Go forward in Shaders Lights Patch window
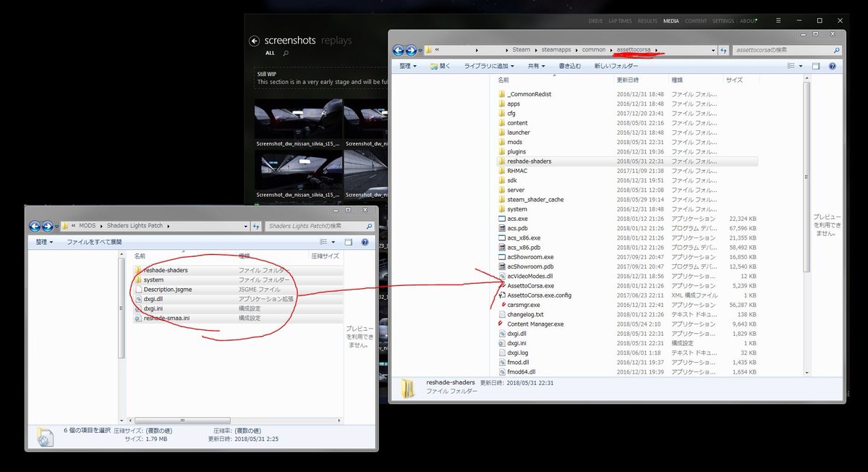This screenshot has height=472, width=868. click(48, 226)
